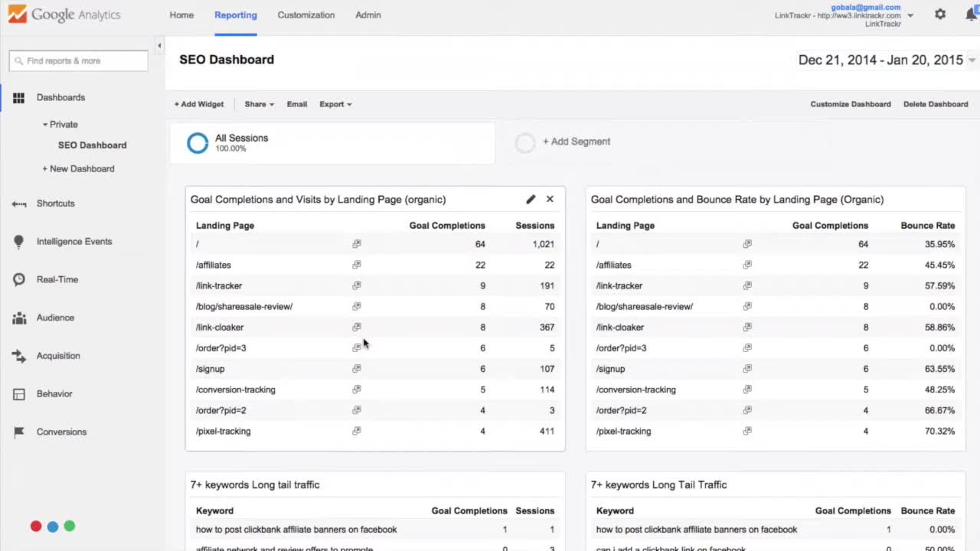Open /signup link icon in Bounce Rate widget
Viewport: 980px width, 551px height.
[x=747, y=368]
